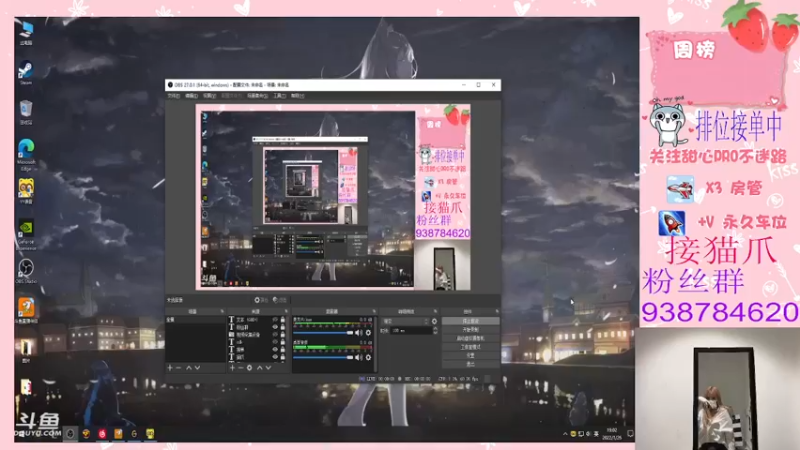
Task: Pop out the Scenes dock panel
Action: (x=222, y=311)
